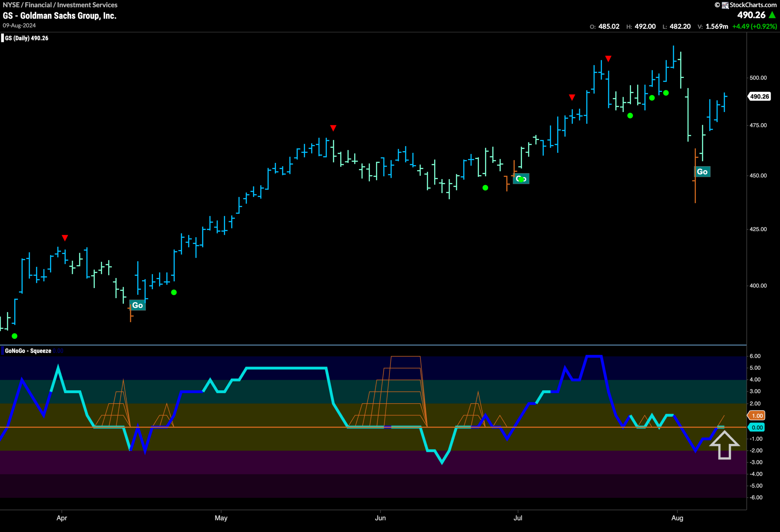This screenshot has height=532, width=780.
Task: Click the 490.26 current price tag on the axis
Action: click(759, 97)
